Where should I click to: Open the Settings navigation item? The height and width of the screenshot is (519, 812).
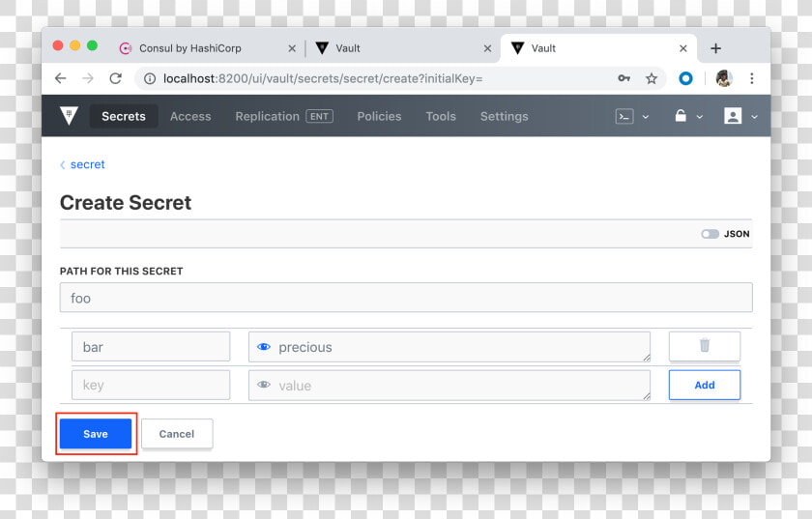click(x=504, y=117)
